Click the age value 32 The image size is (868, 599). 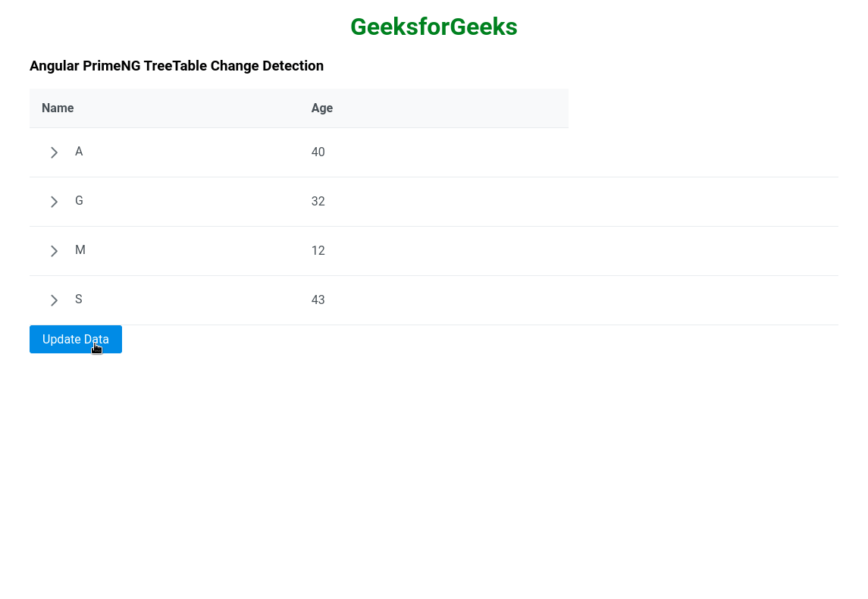(318, 202)
